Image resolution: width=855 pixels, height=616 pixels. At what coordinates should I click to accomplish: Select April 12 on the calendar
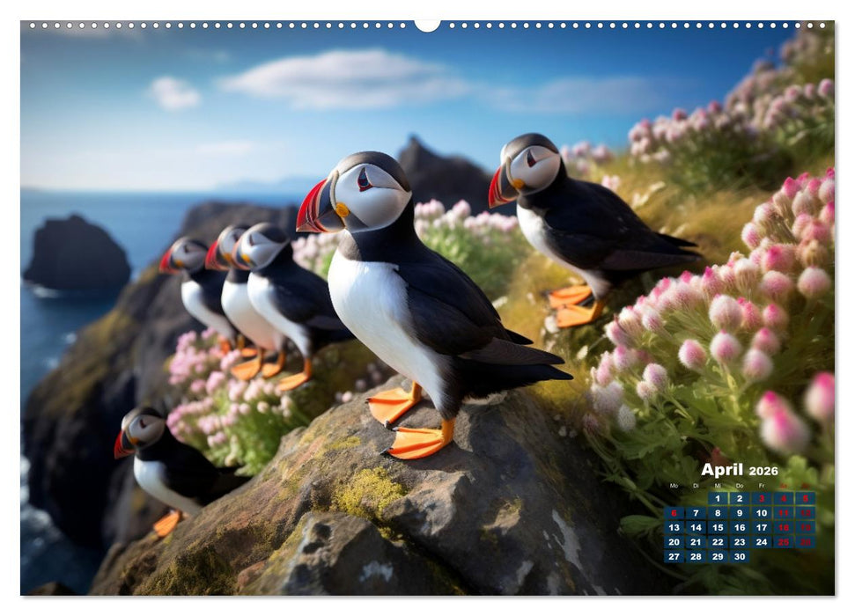coord(804,513)
